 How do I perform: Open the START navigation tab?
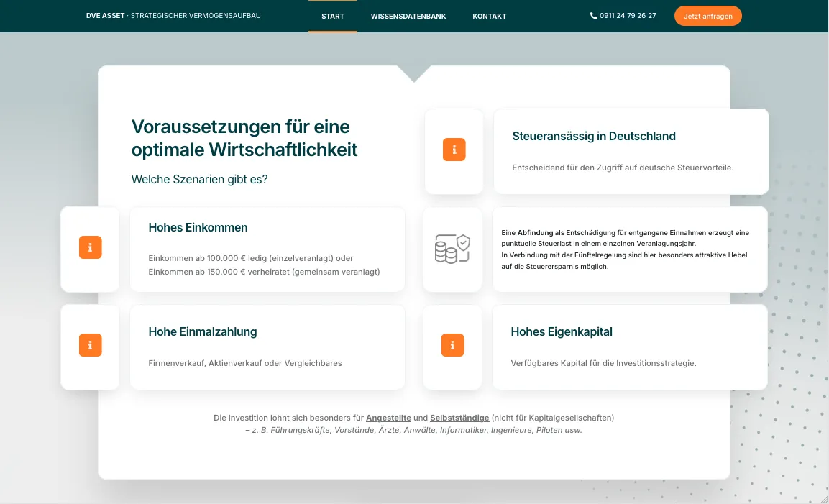click(x=333, y=17)
